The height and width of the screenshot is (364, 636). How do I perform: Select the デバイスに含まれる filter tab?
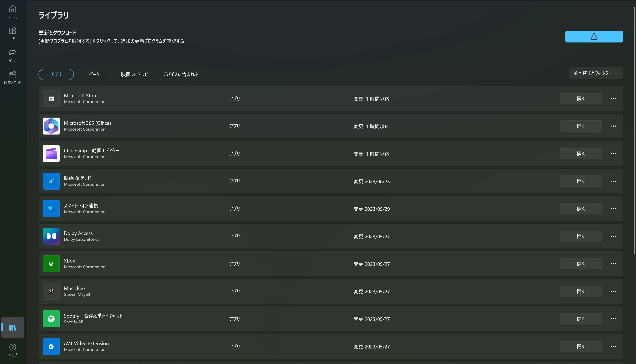pos(180,74)
